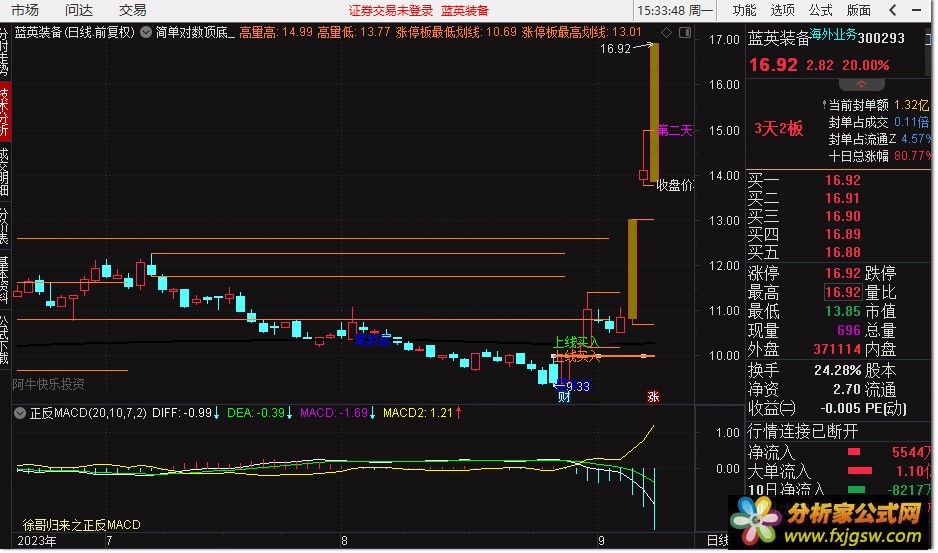The height and width of the screenshot is (553, 938).
Task: Expand 正反MACD indicator dropdown arrow
Action: (x=20, y=413)
